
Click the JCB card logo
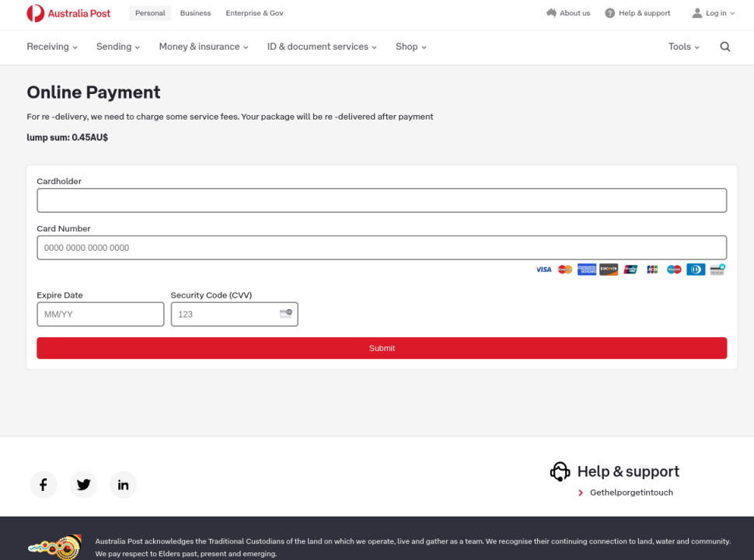652,270
